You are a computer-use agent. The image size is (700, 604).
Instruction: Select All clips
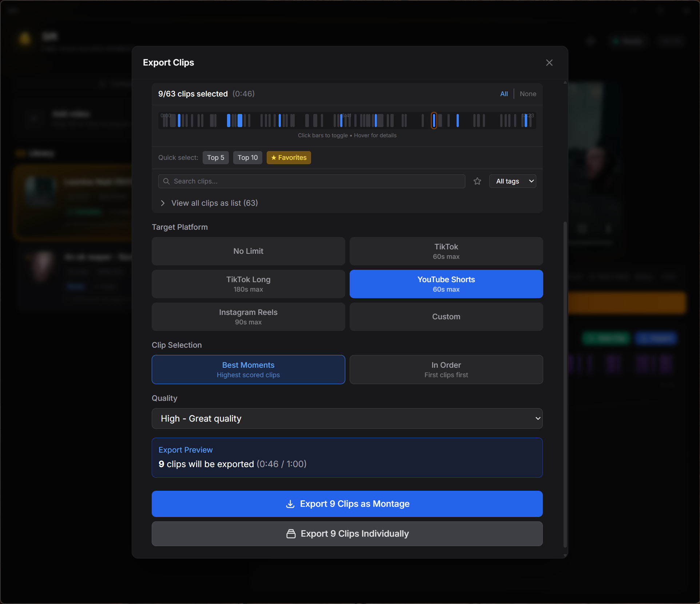coord(504,94)
